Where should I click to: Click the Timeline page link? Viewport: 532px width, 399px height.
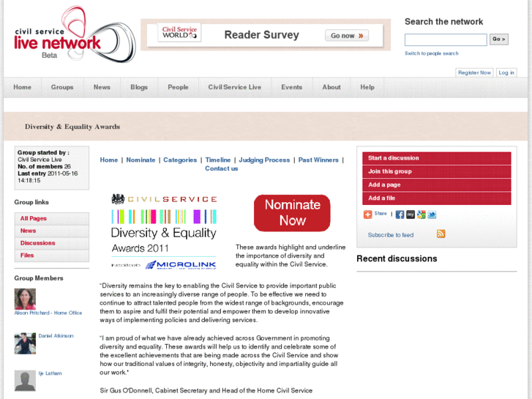coord(218,160)
